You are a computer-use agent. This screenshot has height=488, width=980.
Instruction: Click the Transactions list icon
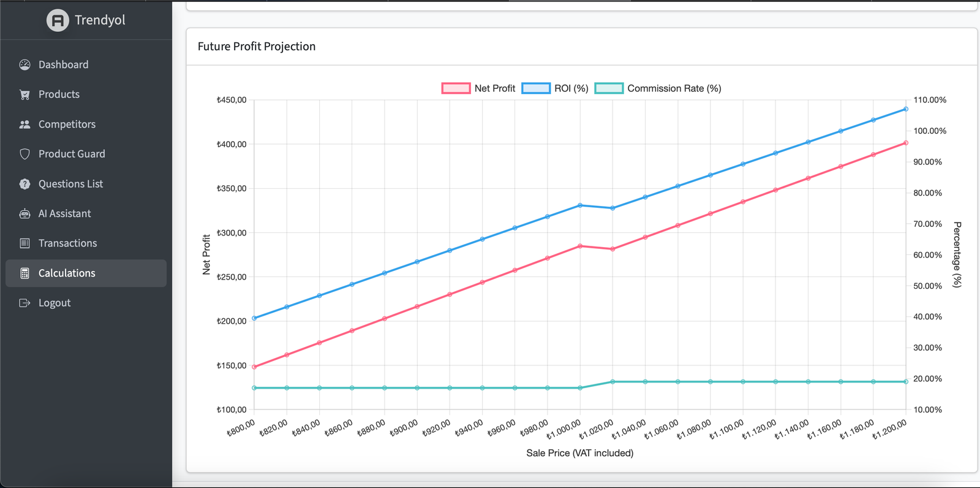click(x=24, y=243)
